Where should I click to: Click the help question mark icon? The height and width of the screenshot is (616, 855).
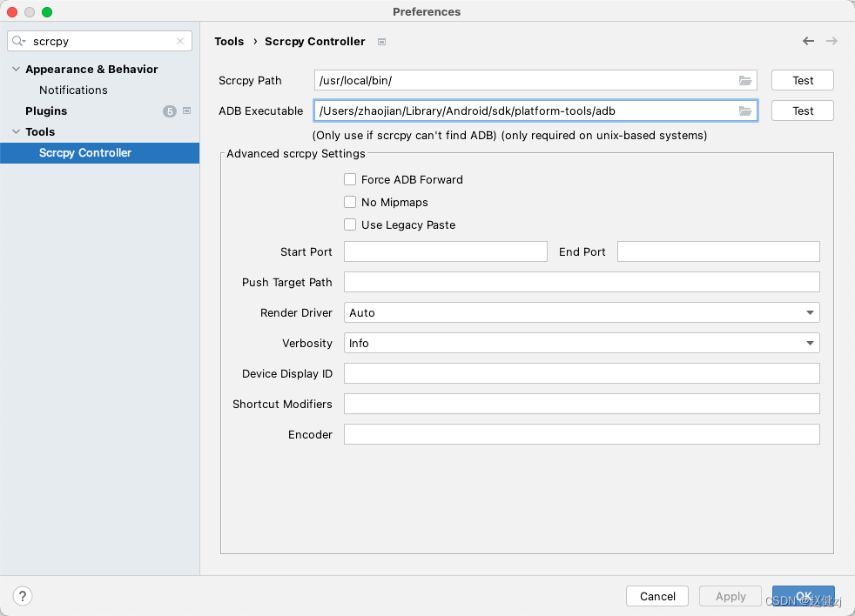click(x=23, y=596)
